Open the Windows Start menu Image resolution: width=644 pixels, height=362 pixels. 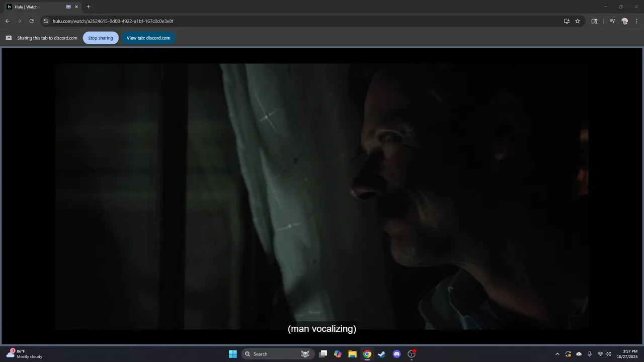(x=233, y=354)
